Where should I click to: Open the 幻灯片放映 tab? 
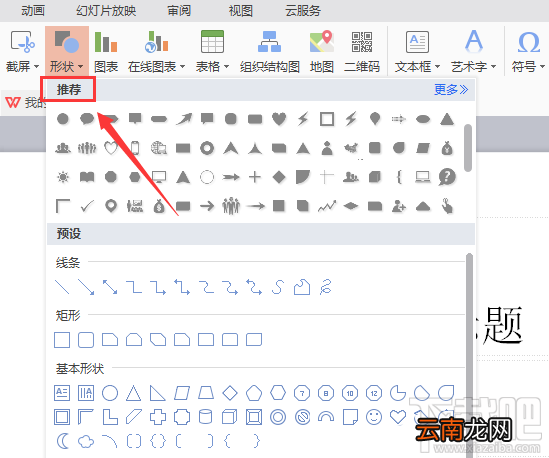(x=106, y=11)
